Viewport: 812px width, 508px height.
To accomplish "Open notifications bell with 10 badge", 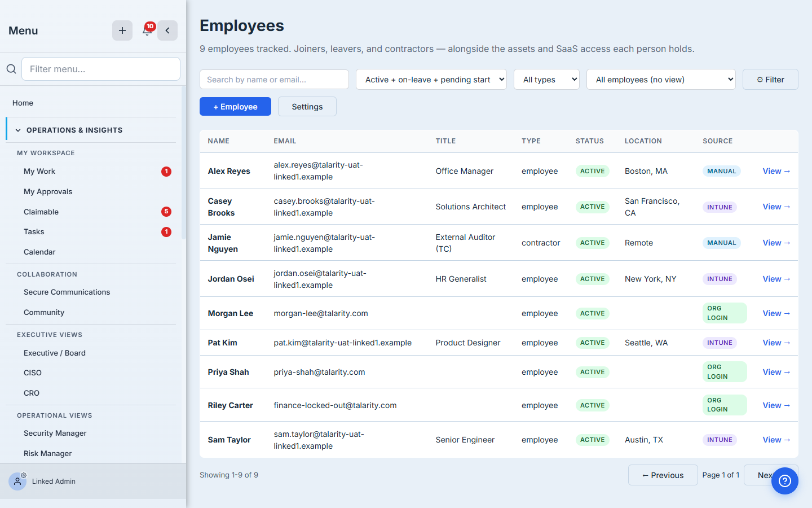I will 147,30.
